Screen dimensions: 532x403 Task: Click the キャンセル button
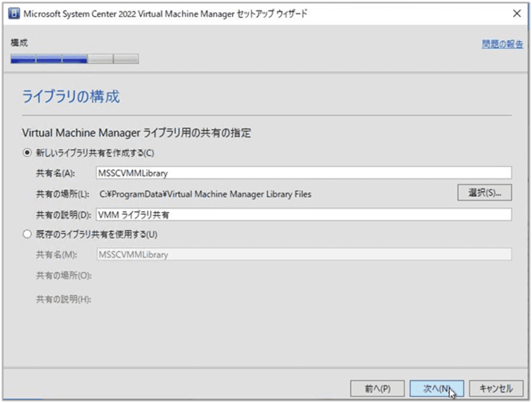[x=496, y=388]
